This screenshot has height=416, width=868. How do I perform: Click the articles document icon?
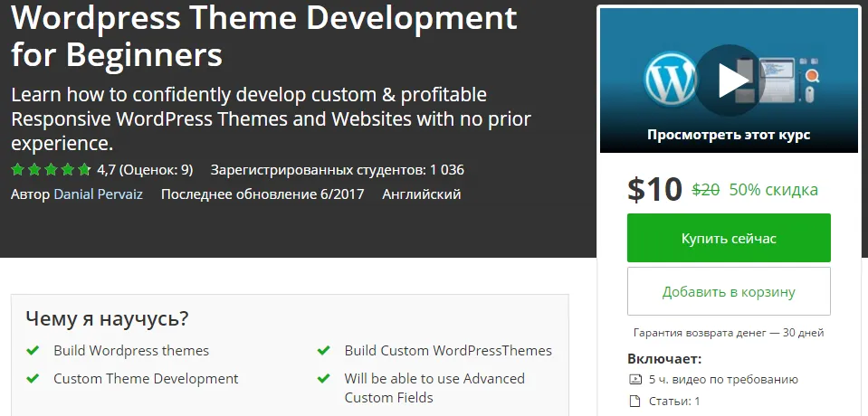(x=635, y=401)
